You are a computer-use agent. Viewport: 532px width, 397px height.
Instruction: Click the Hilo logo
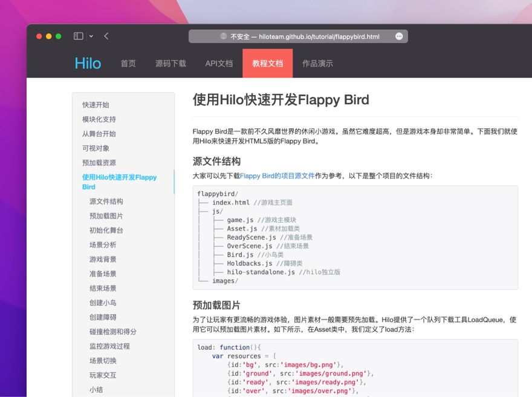88,64
